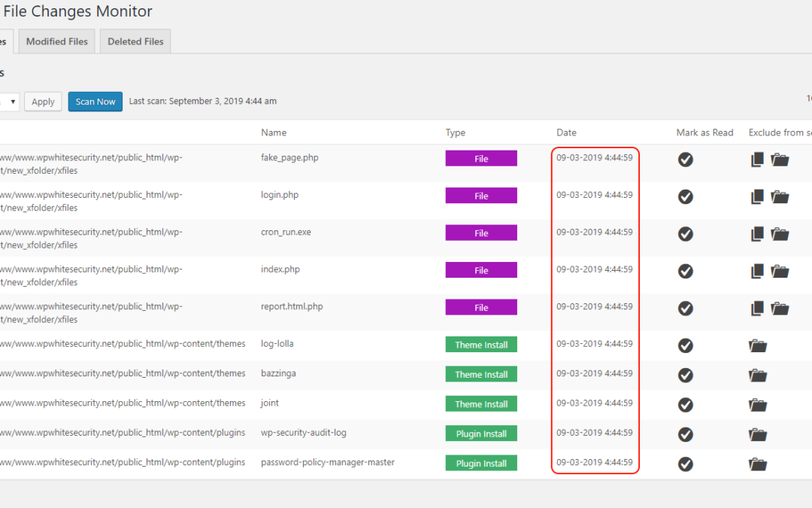Image resolution: width=812 pixels, height=508 pixels.
Task: Exclude report.html.php folder from scans
Action: (x=780, y=309)
